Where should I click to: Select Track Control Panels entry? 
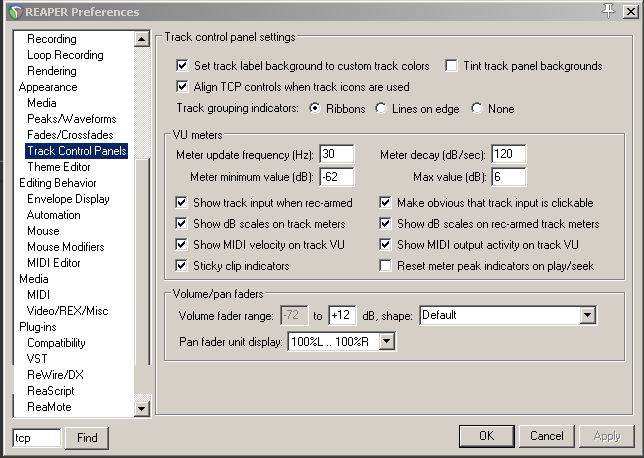(x=77, y=151)
